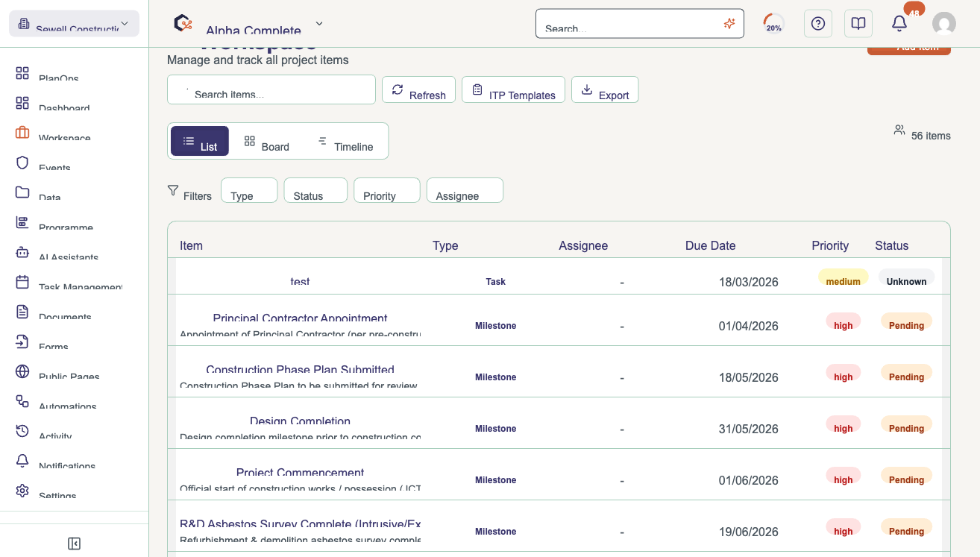Open the Construction Phase Plan Submitted item

(x=301, y=370)
